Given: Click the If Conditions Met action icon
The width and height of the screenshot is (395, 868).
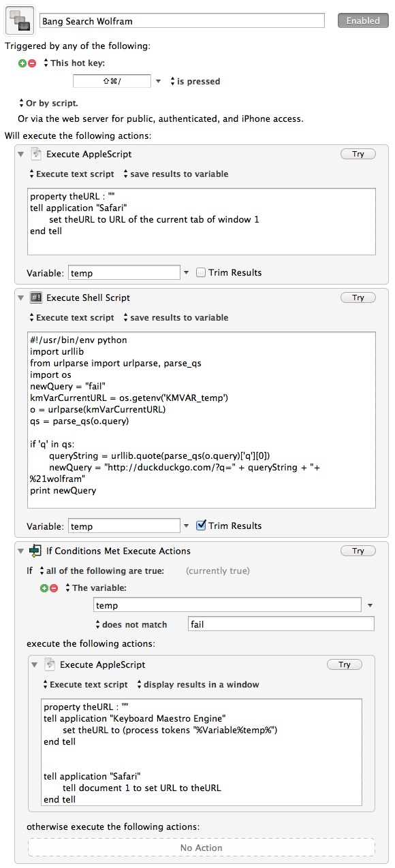Looking at the screenshot, I should click(37, 551).
